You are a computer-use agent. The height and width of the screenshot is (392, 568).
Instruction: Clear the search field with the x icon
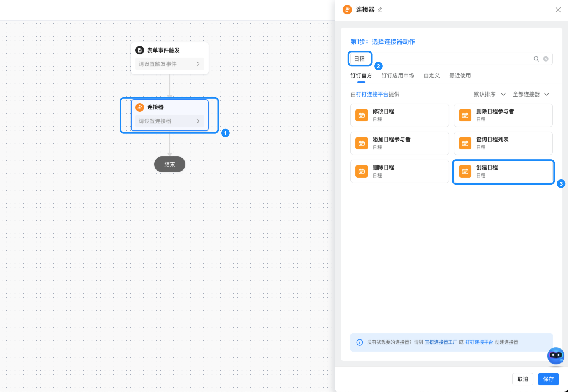tap(546, 59)
